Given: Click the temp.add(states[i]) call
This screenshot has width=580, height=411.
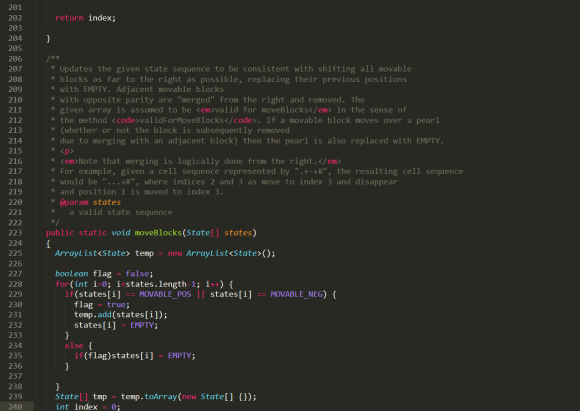Looking at the screenshot, I should 121,315.
